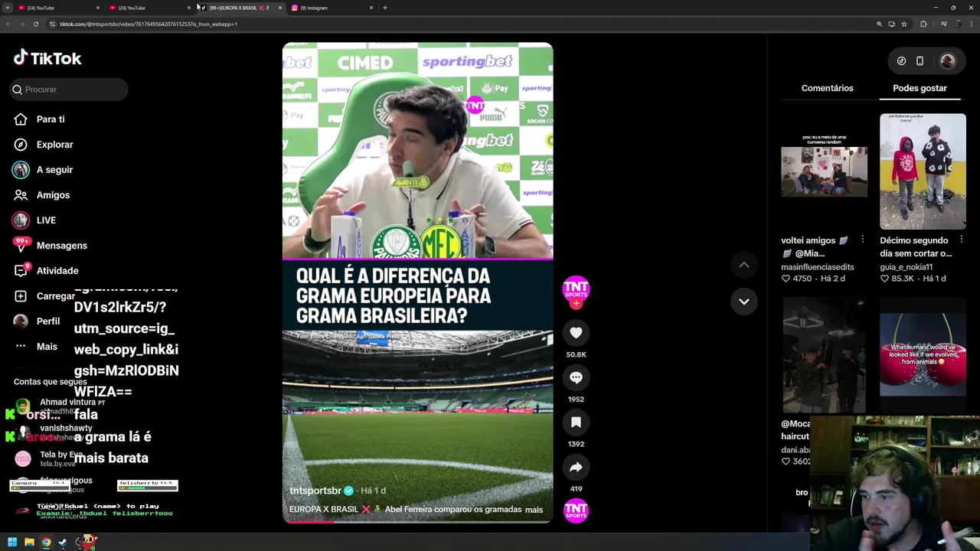Open TNT Sports profile avatar
This screenshot has width=980, height=551.
coord(576,289)
